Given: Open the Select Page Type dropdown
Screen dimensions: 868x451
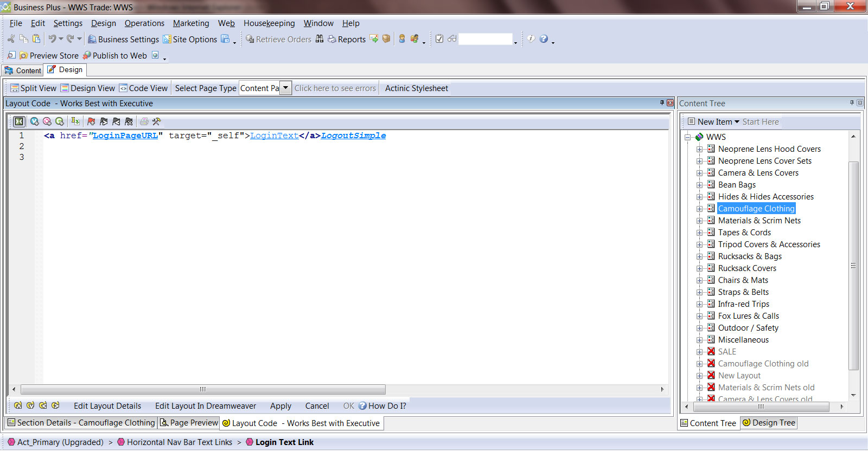Looking at the screenshot, I should [x=285, y=88].
